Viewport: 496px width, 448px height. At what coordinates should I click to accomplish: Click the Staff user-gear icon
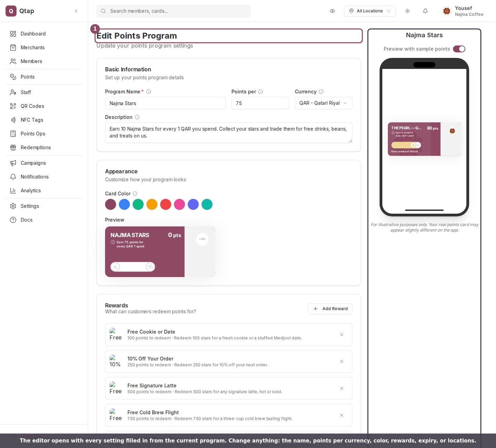pos(13,92)
